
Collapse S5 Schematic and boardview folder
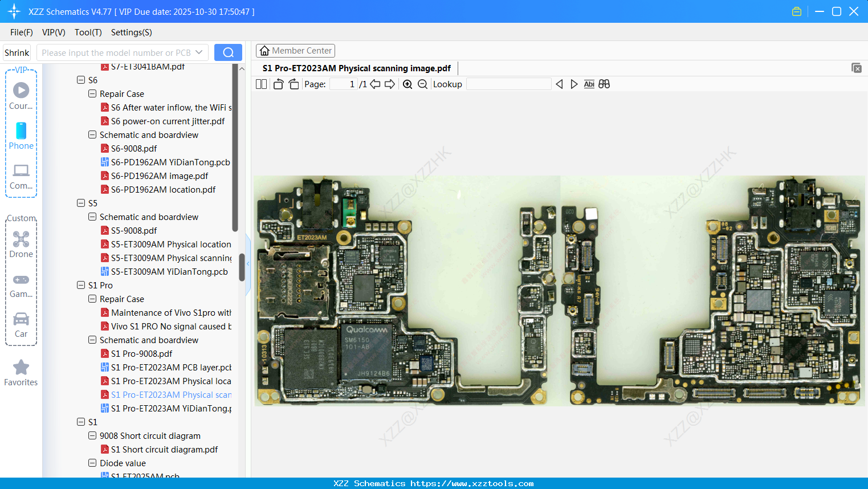pos(92,217)
